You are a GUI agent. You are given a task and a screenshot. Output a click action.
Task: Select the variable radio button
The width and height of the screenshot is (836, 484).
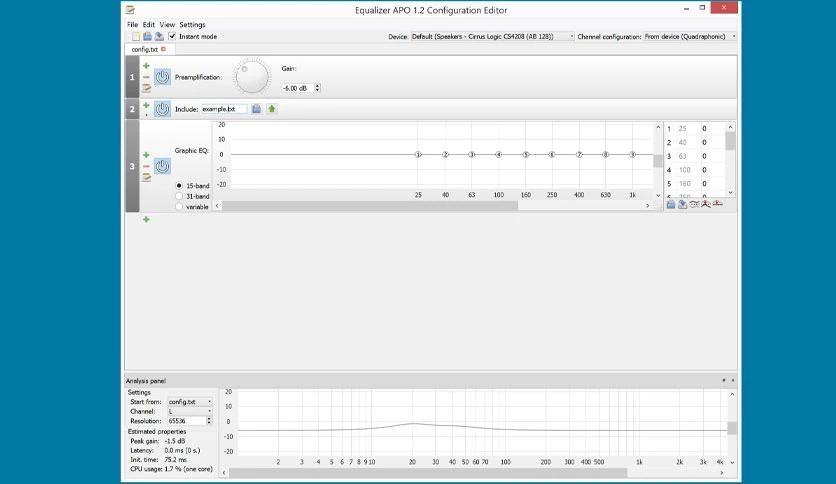click(179, 207)
